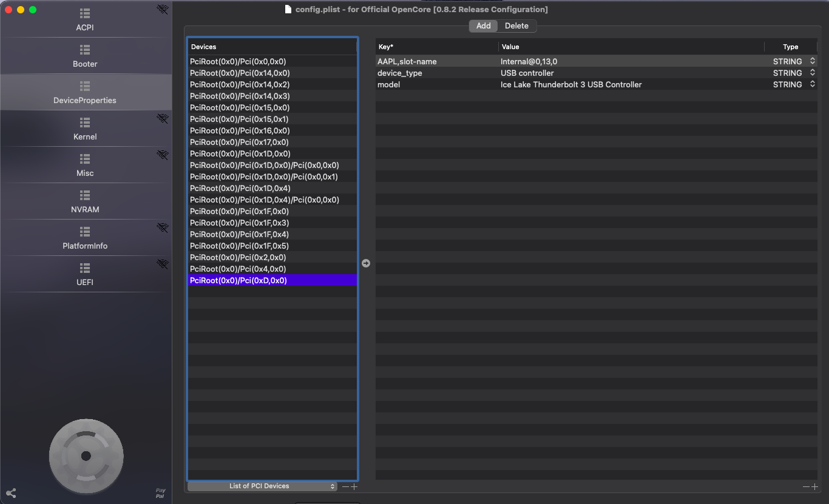Open the NVRAM section
The image size is (829, 504).
coord(85,202)
